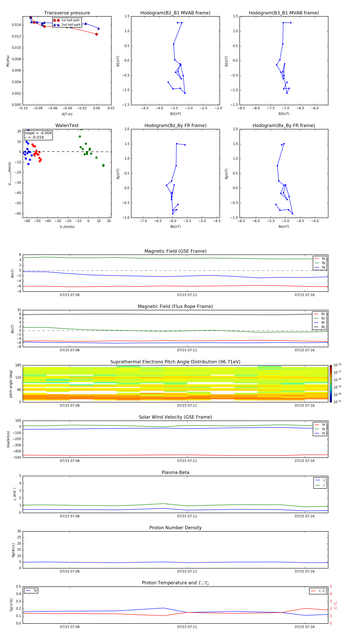Click the 'WalenTest' plot title

pos(67,125)
